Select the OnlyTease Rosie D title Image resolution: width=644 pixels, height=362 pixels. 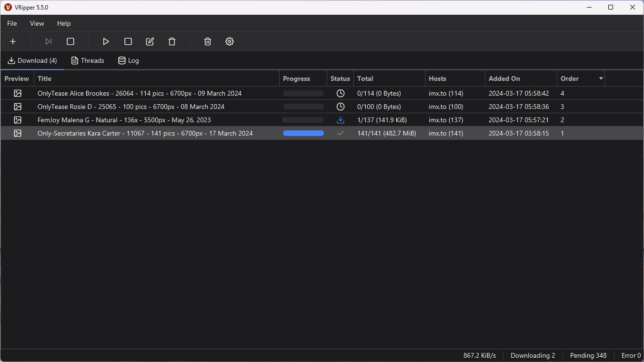tap(131, 107)
